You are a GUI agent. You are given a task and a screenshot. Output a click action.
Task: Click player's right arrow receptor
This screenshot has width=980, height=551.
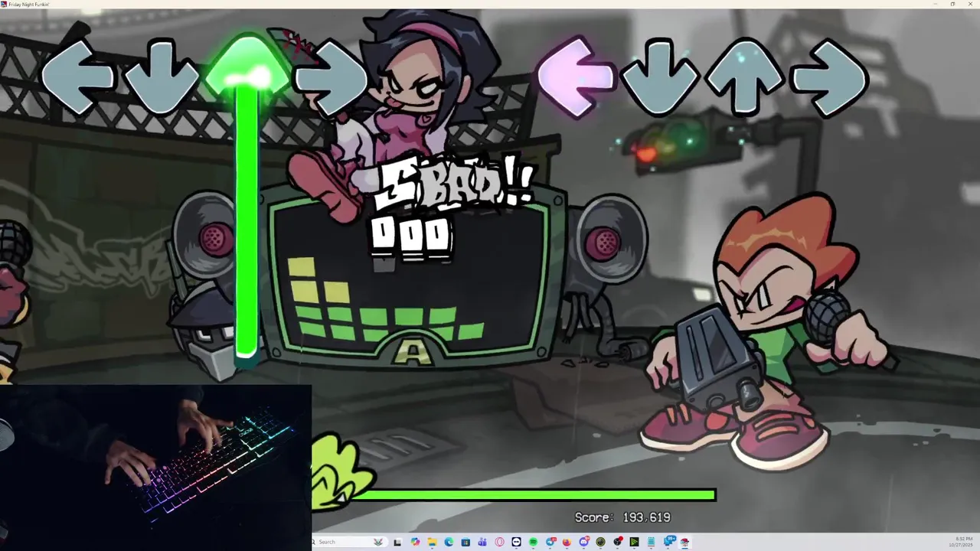click(830, 77)
